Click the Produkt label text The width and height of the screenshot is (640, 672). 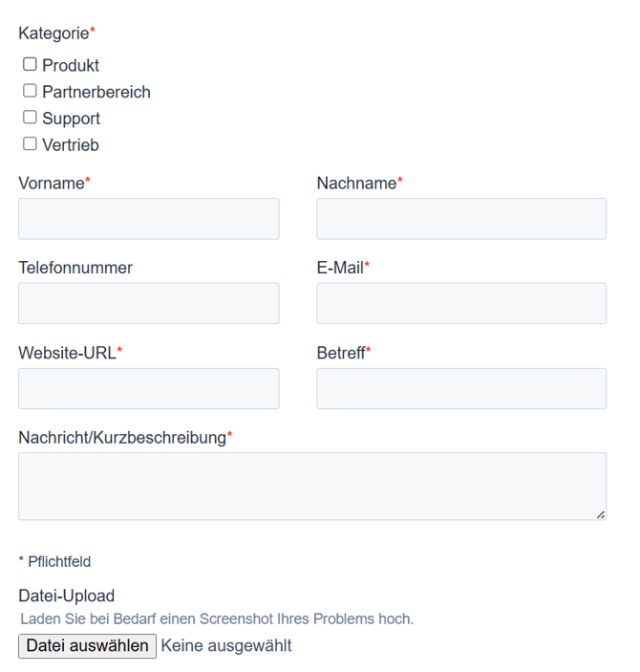pos(71,66)
